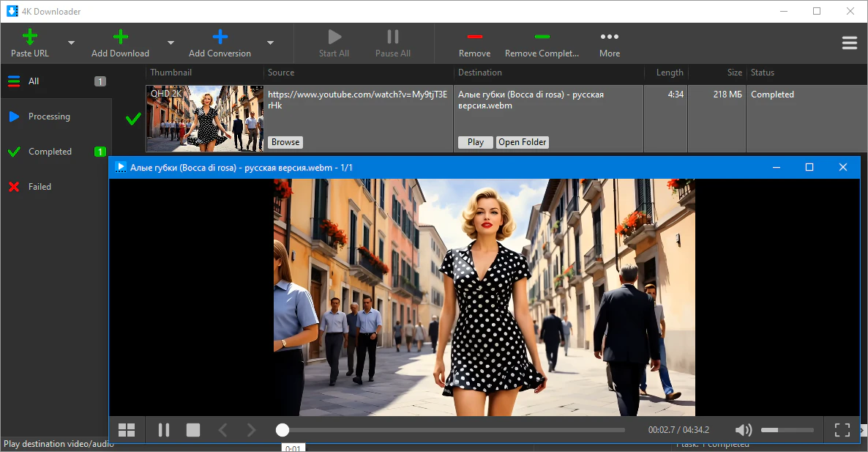
Task: Mute the player volume speaker
Action: coord(743,430)
